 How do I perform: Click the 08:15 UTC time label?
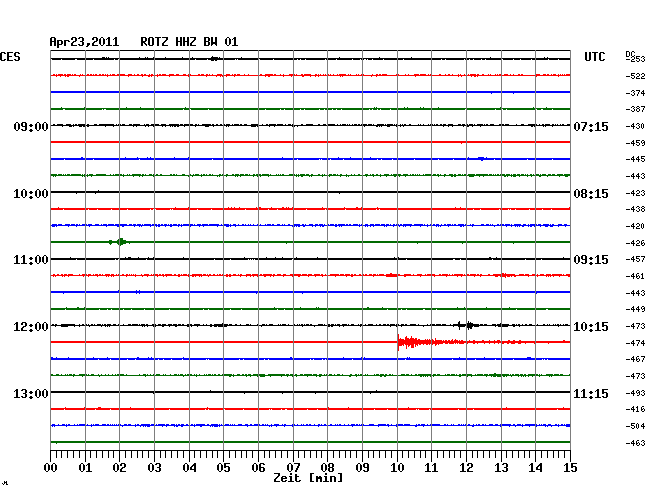591,194
